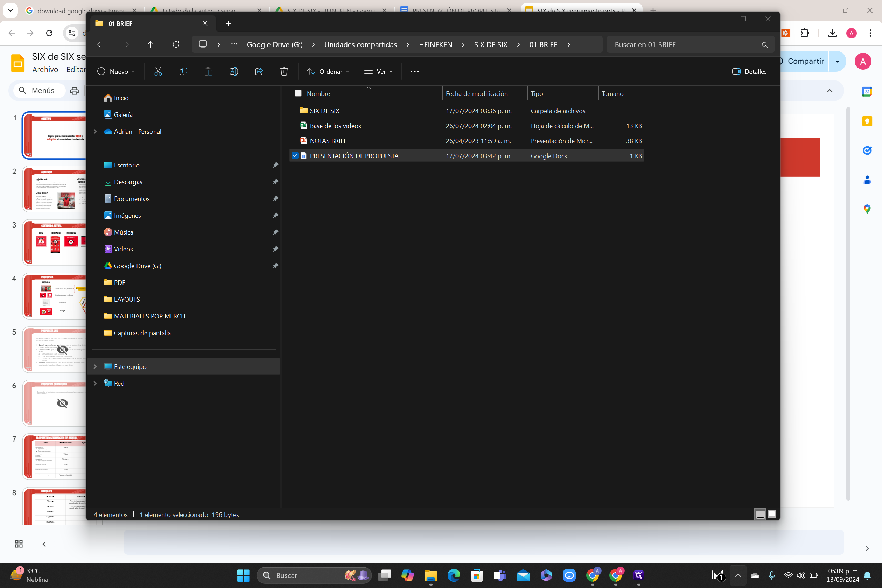
Task: Open the three-dots more options in Explorer toolbar
Action: point(414,72)
